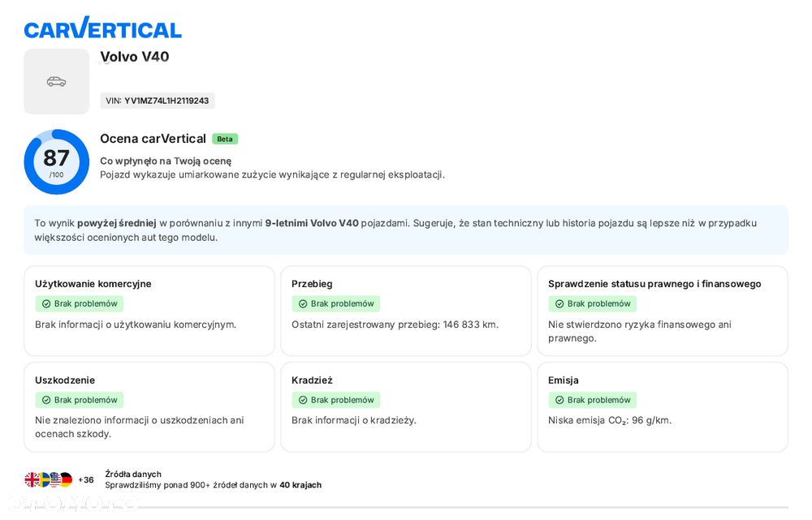Image resolution: width=812 pixels, height=520 pixels.
Task: Click the '40 krajach' bold text
Action: (x=300, y=485)
